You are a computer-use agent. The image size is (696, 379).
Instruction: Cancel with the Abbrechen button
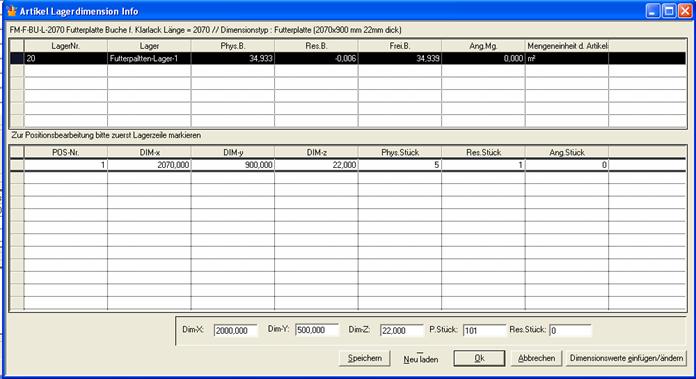coord(536,358)
